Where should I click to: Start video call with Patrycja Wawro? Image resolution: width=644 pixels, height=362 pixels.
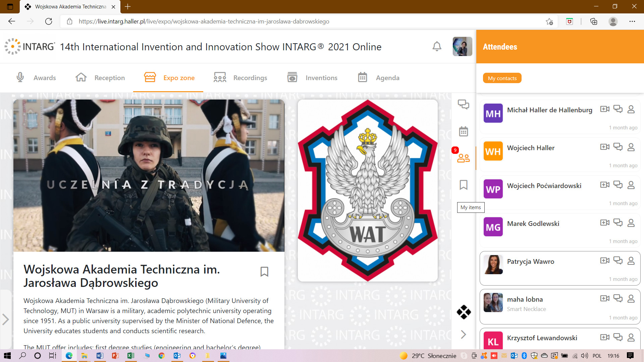[x=605, y=261]
